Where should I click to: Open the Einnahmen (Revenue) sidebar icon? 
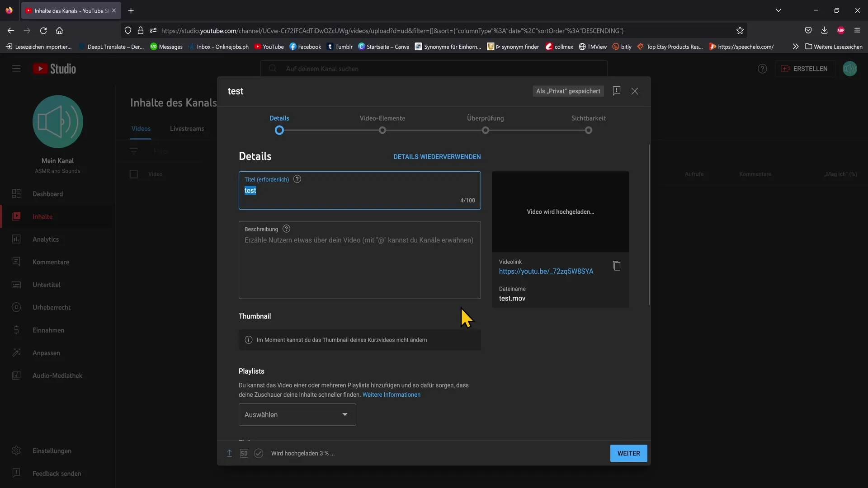coord(16,331)
